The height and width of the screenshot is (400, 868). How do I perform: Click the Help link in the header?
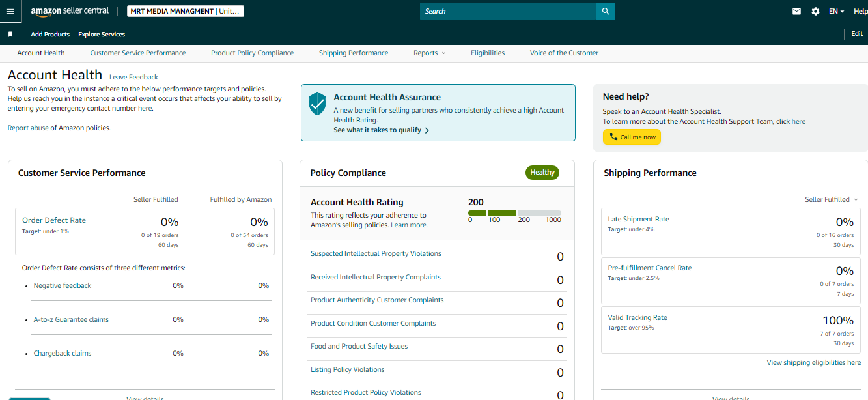(860, 11)
